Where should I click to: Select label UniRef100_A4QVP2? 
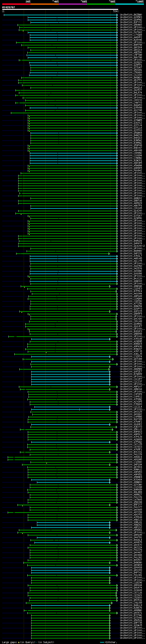(131, 37)
